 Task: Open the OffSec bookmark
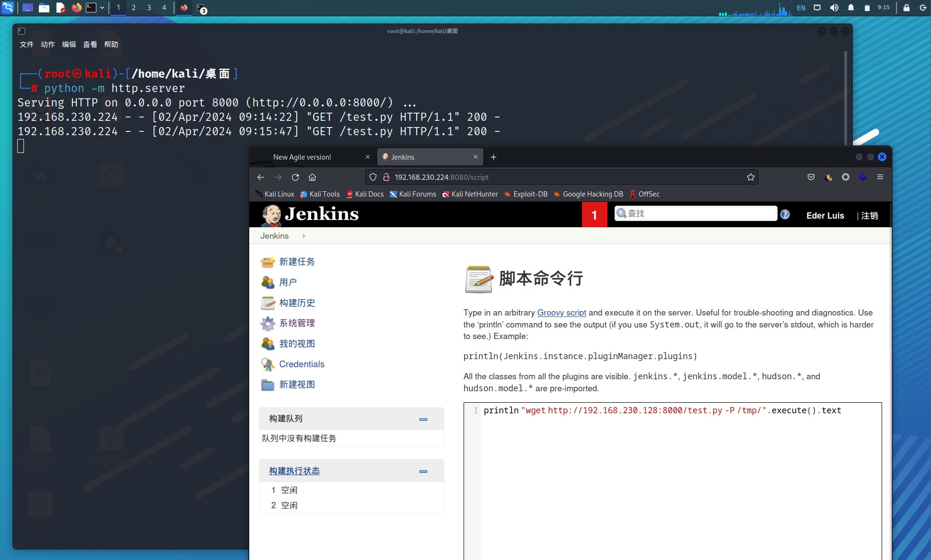pos(644,194)
